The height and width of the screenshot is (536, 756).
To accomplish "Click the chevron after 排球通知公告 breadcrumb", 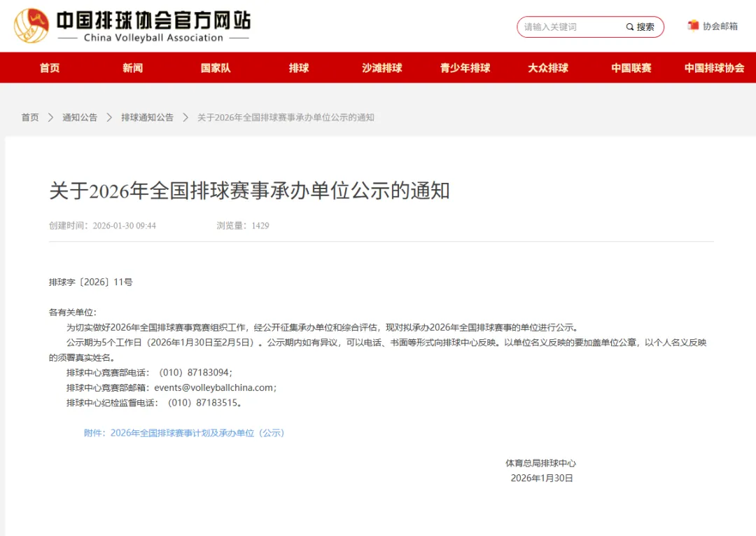I will pos(185,117).
